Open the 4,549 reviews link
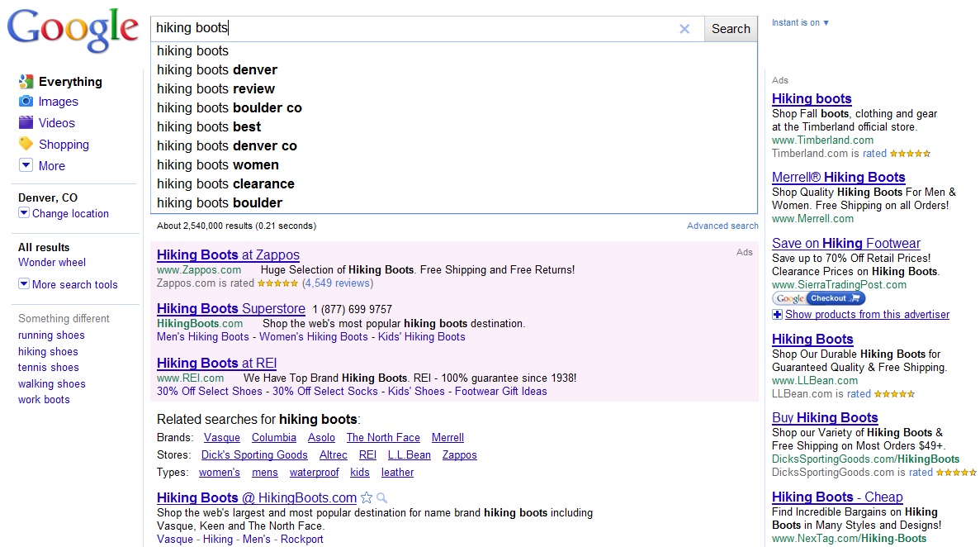The image size is (980, 547). point(338,283)
